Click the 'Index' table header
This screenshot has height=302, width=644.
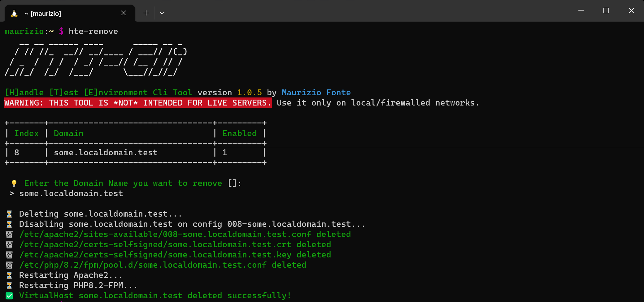pos(27,133)
